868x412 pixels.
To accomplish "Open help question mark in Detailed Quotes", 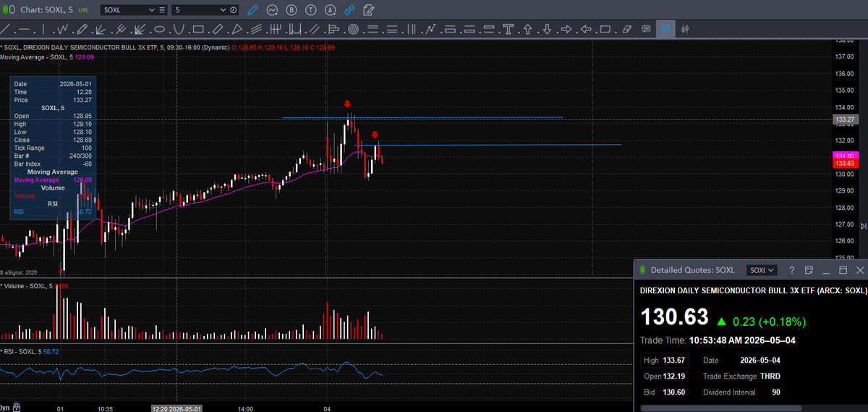I will (x=791, y=269).
